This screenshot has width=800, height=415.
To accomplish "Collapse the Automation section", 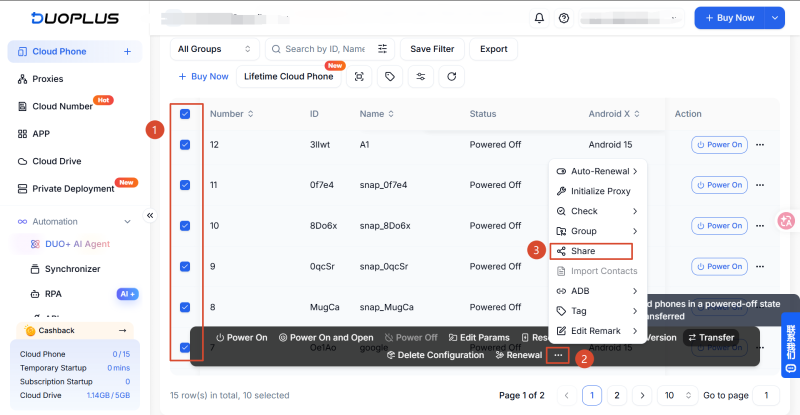I will pos(127,222).
